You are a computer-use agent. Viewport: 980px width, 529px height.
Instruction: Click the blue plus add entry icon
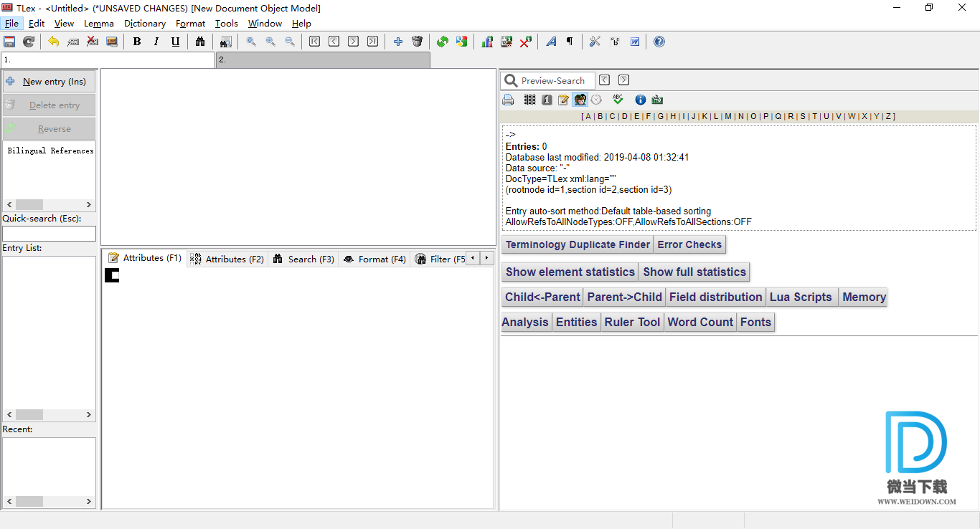398,42
